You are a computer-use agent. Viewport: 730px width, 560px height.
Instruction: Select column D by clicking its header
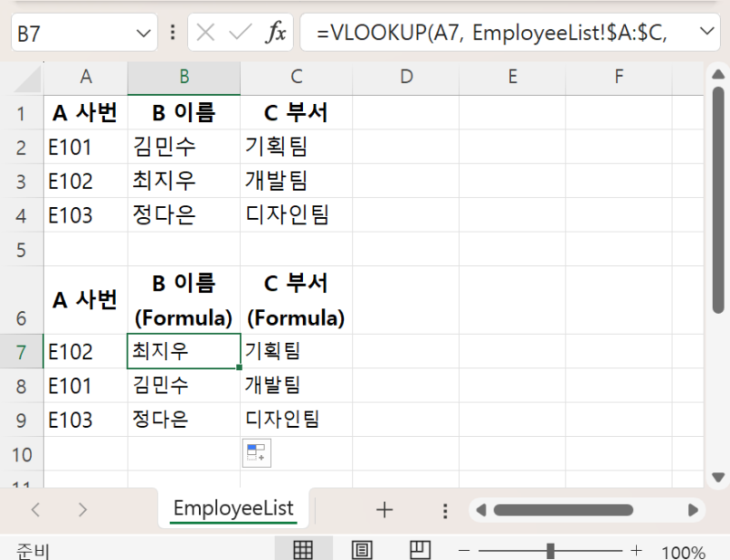pyautogui.click(x=405, y=78)
